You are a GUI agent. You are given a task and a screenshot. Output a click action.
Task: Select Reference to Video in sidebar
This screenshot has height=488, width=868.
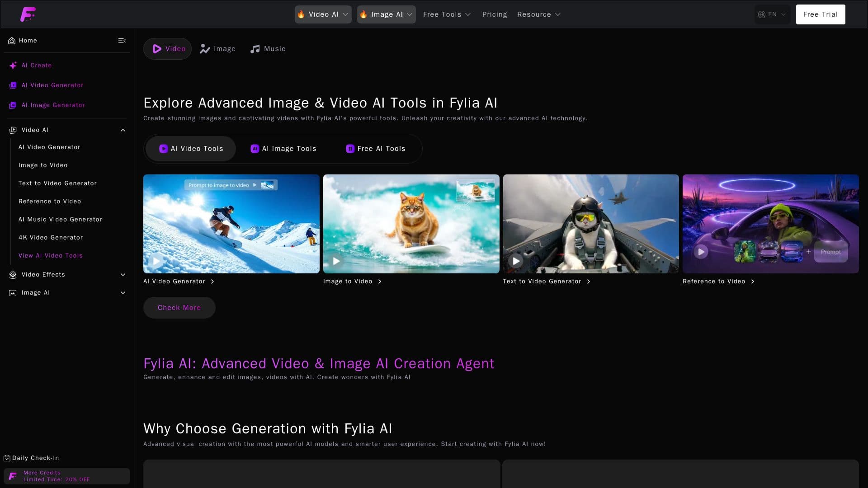[50, 202]
